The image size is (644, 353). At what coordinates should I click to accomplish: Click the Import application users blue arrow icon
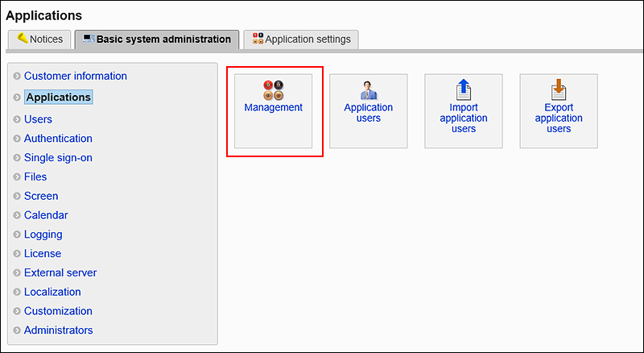464,89
